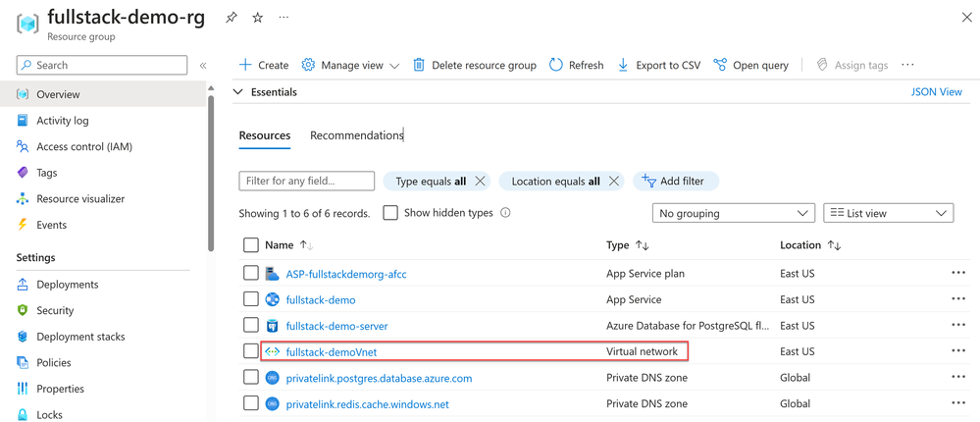Click the Access control (IAM) icon
980x422 pixels.
click(24, 147)
